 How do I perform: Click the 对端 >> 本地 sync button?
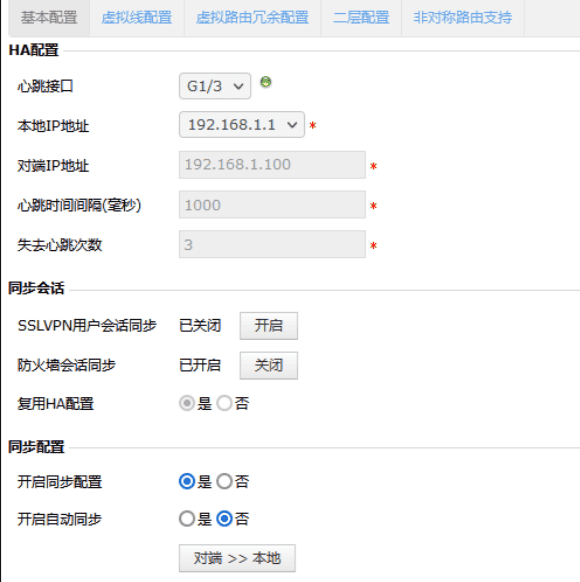pos(237,558)
